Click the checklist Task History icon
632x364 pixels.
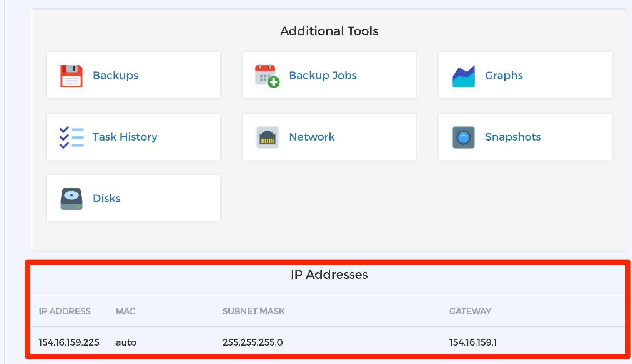pos(72,137)
